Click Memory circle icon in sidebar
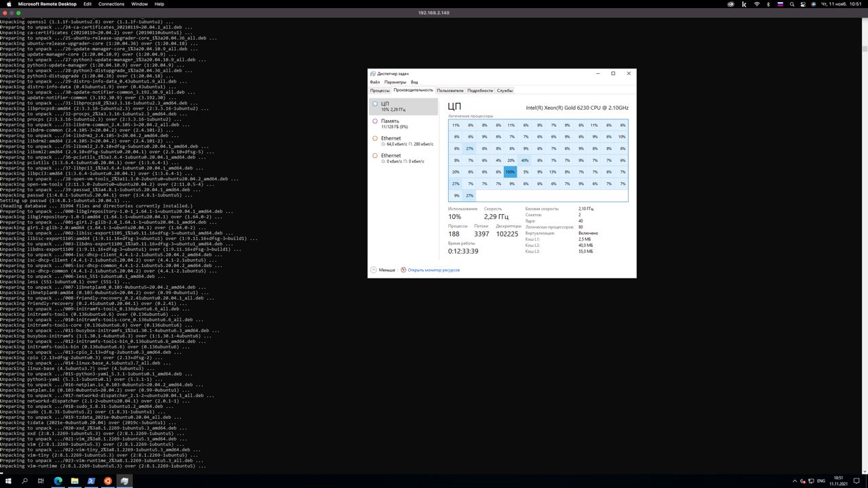The image size is (868, 488). [375, 121]
